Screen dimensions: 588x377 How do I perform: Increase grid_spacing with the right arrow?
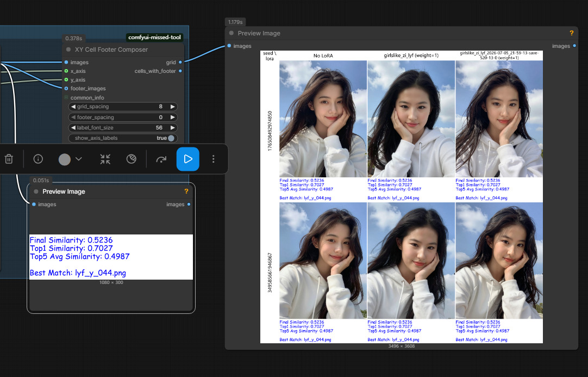pyautogui.click(x=172, y=107)
